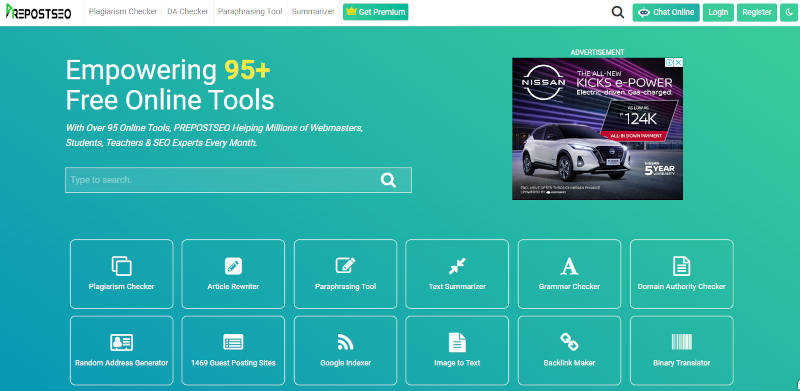Screen dimensions: 800x391
Task: Open the Grammar Checker label link
Action: point(569,286)
